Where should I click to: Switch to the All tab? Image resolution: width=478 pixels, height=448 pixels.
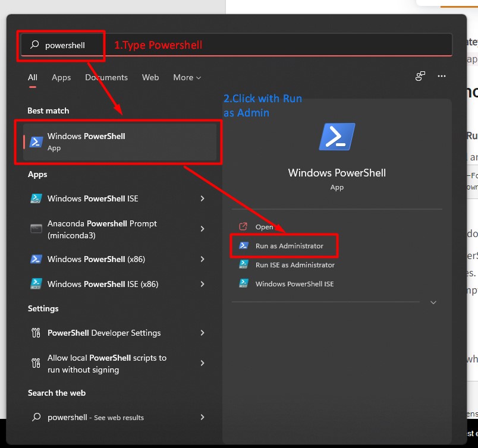pyautogui.click(x=33, y=77)
